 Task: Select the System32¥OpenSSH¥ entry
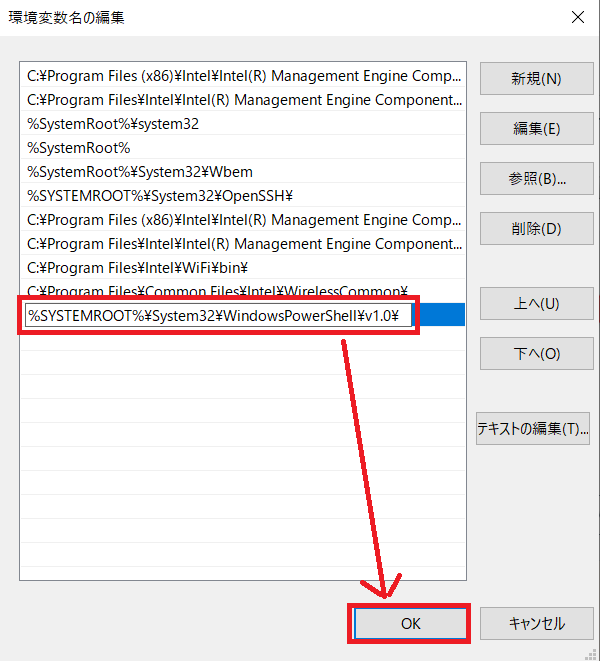[243, 196]
